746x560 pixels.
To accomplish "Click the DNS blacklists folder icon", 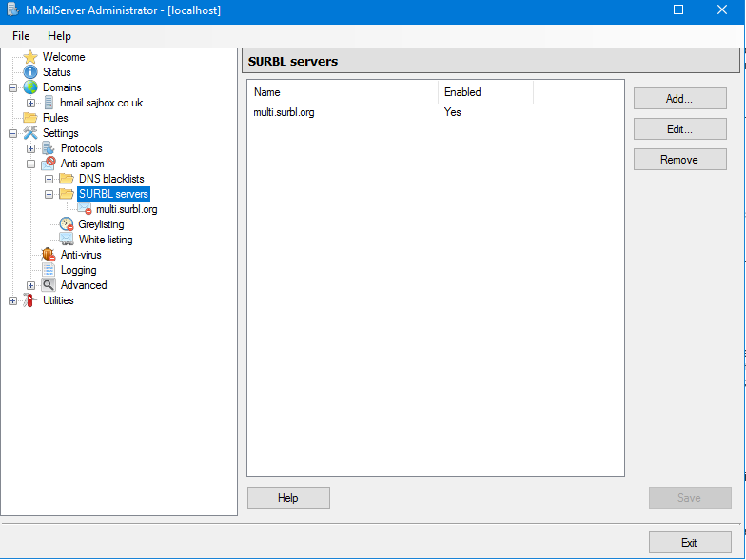I will click(67, 179).
